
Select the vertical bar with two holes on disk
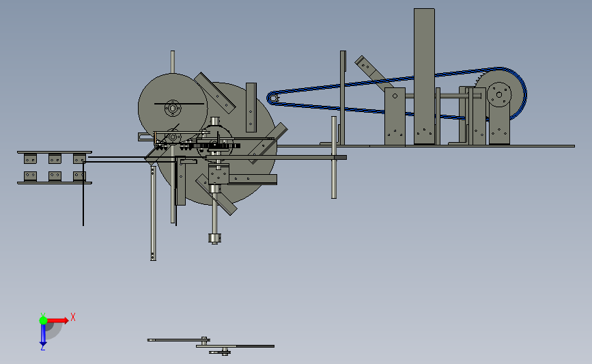coord(251,108)
